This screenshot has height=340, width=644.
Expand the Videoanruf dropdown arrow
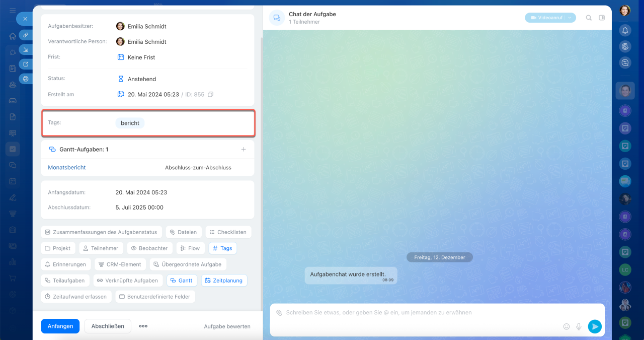tap(570, 18)
